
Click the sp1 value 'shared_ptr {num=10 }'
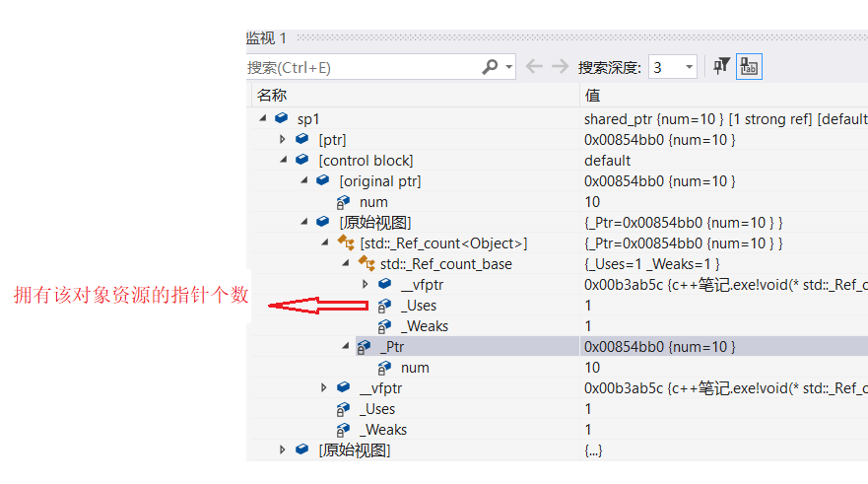[x=654, y=119]
